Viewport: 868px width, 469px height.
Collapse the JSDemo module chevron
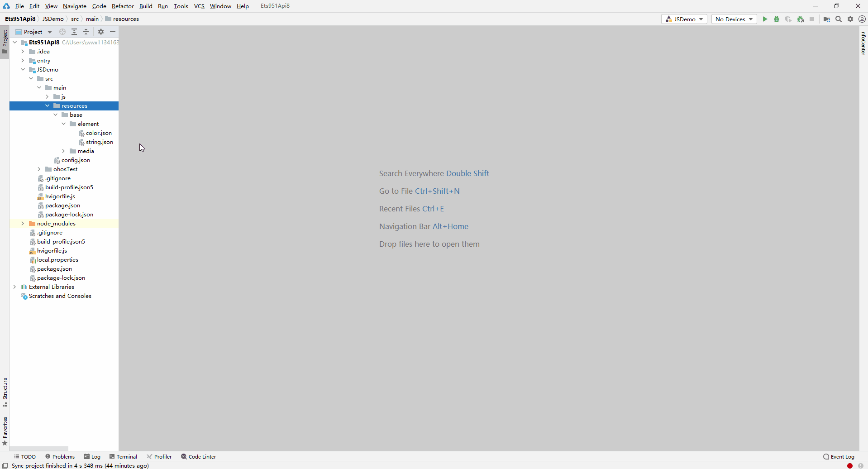point(23,69)
